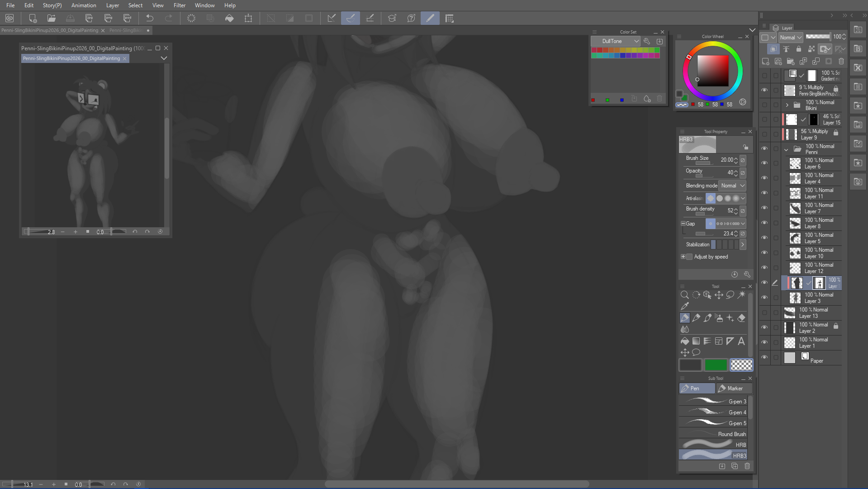Select the Eraser tool
868x489 pixels.
coord(741,318)
